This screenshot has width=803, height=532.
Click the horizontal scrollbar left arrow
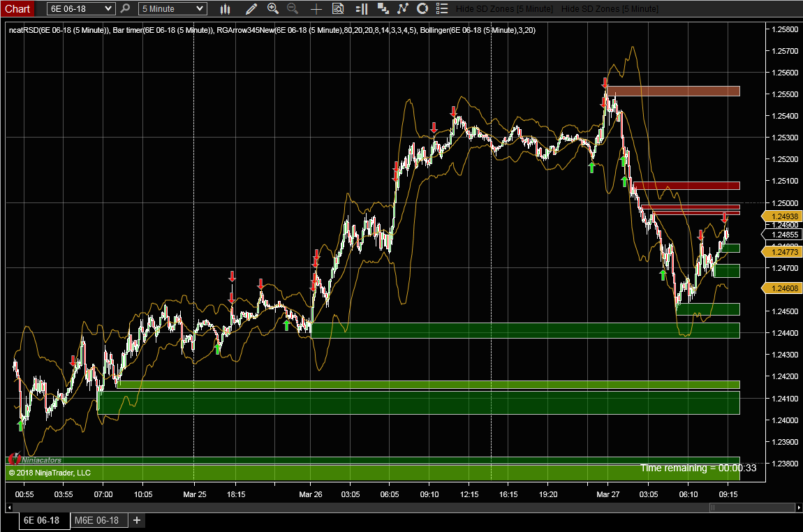click(x=8, y=508)
